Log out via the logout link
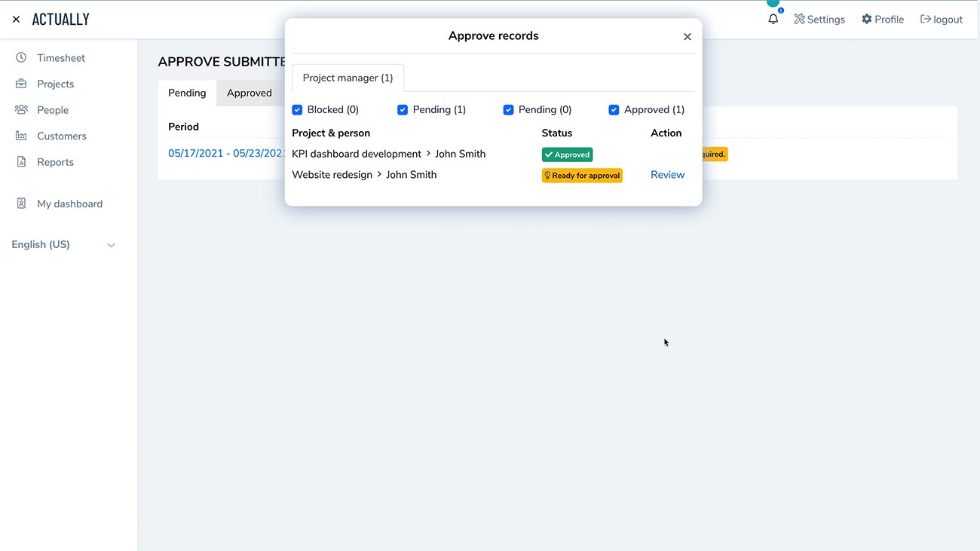Screen dimensions: 980x551 (942, 20)
